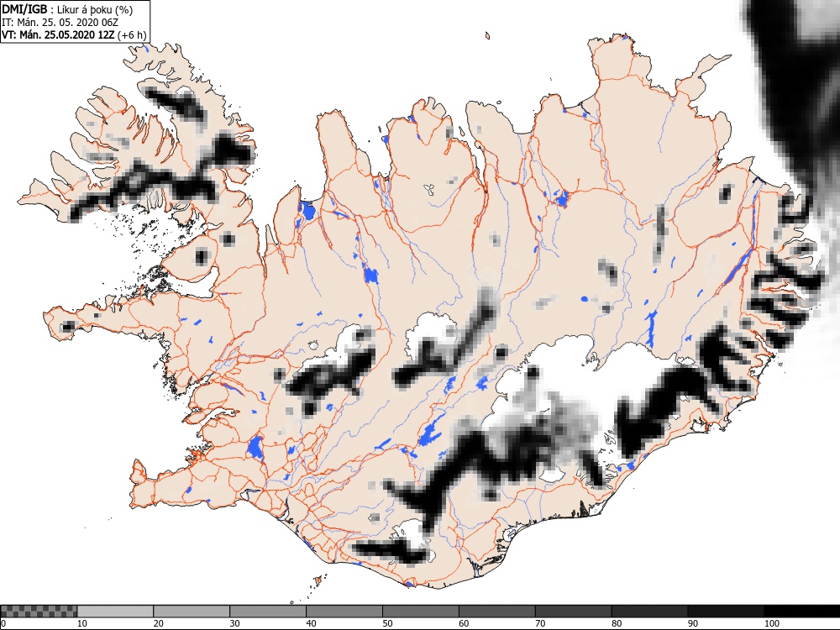Click the legend label '100'

(x=771, y=623)
